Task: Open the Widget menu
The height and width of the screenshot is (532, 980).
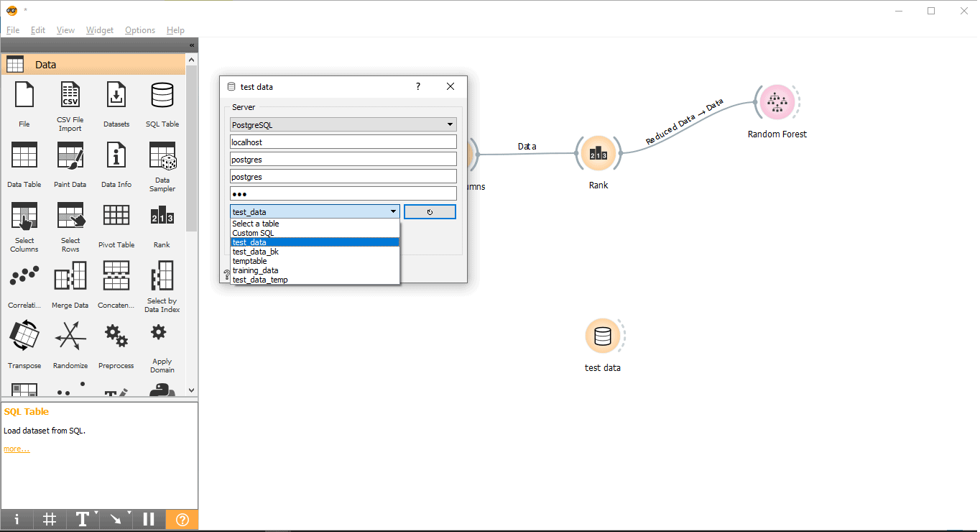Action: point(100,30)
